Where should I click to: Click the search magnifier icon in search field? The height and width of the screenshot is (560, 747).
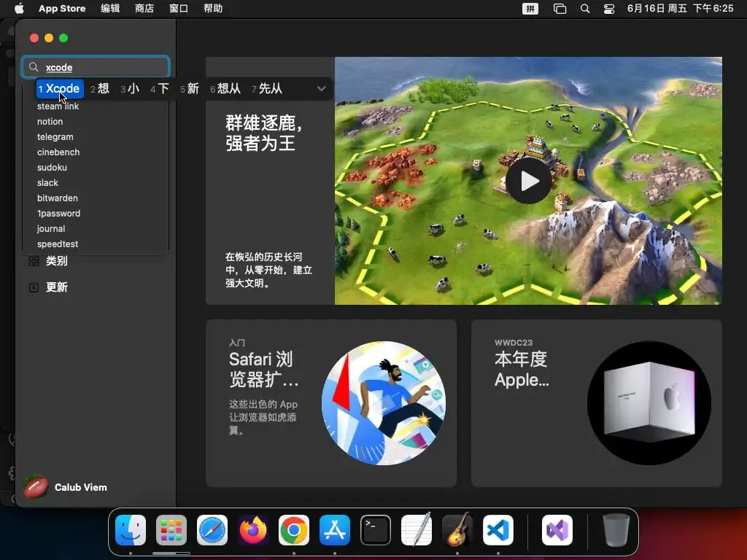coord(34,67)
